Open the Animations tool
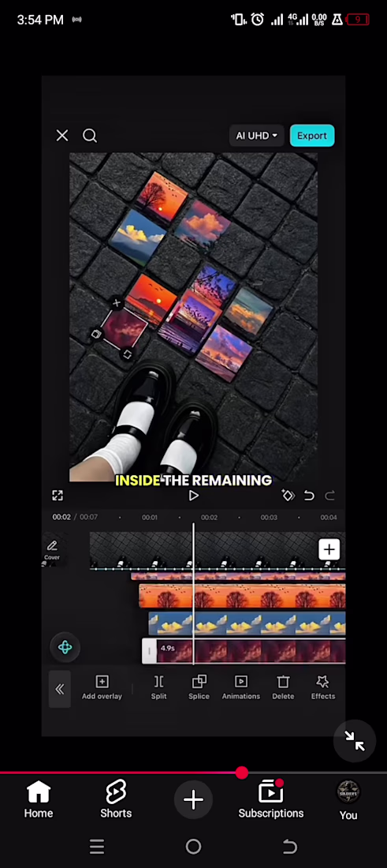The image size is (387, 868). 241,687
